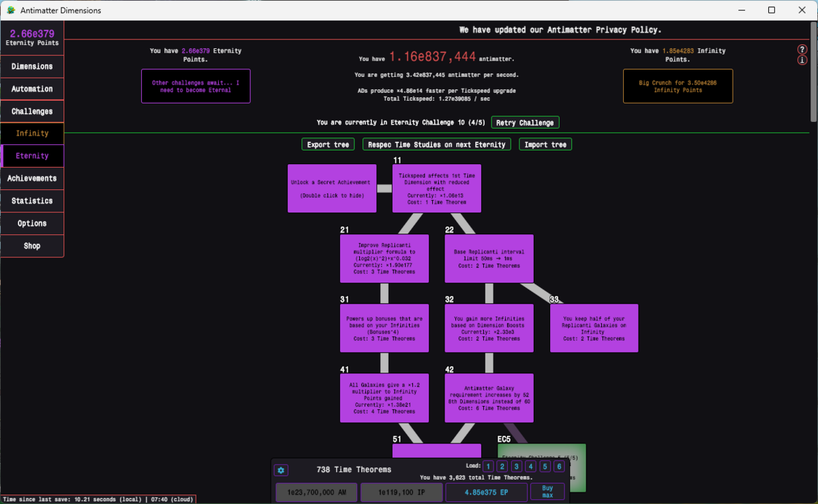Open the information "i" icon
Image resolution: width=818 pixels, height=504 pixels.
point(802,61)
